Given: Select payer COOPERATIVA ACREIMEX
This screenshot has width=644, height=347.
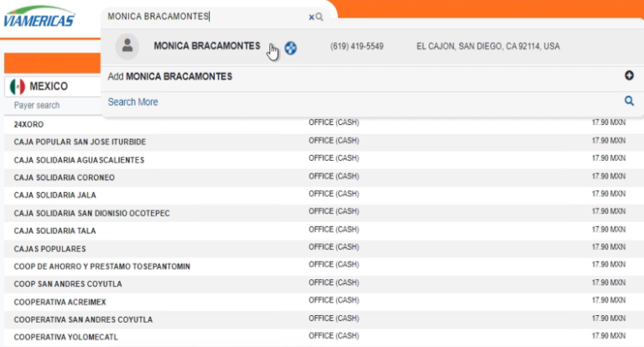Looking at the screenshot, I should click(60, 303).
